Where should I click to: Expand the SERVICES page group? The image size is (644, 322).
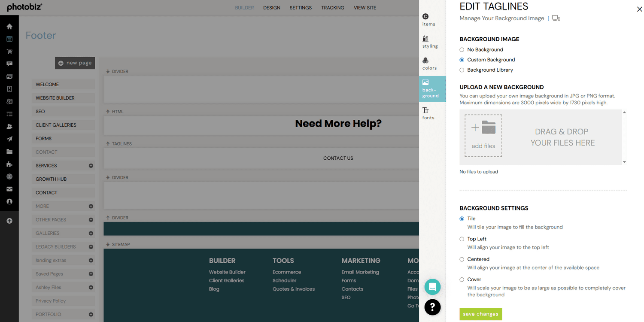[91, 166]
